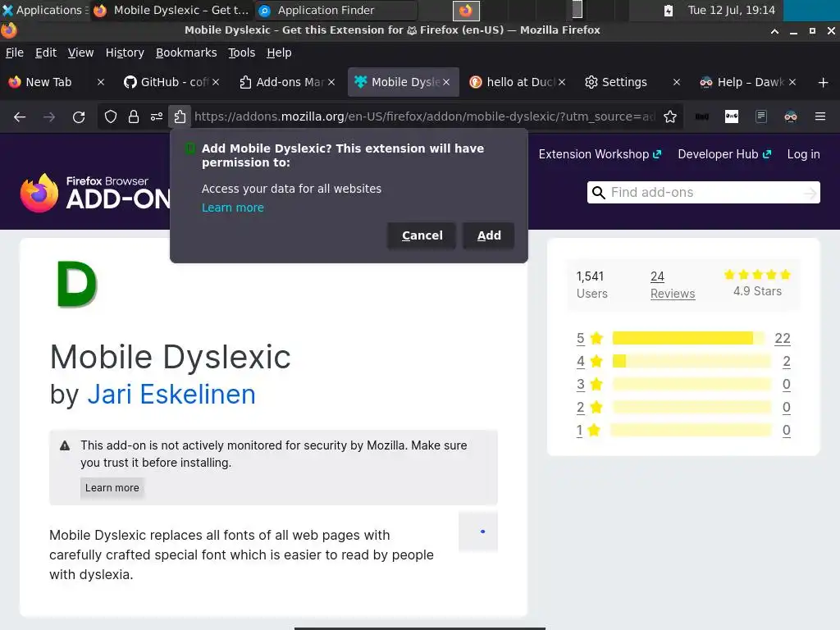The height and width of the screenshot is (630, 840).
Task: Open the reader-style page extension icon
Action: pos(761,116)
